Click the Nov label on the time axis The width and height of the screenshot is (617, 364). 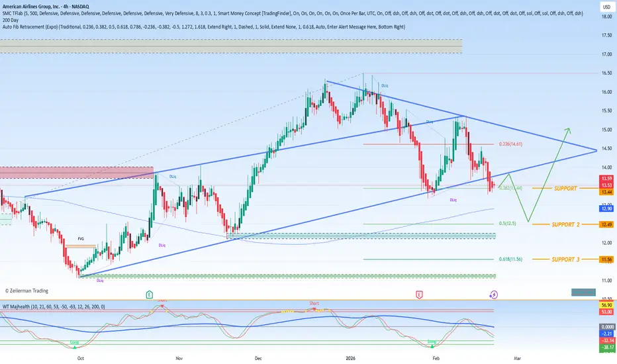(179, 358)
